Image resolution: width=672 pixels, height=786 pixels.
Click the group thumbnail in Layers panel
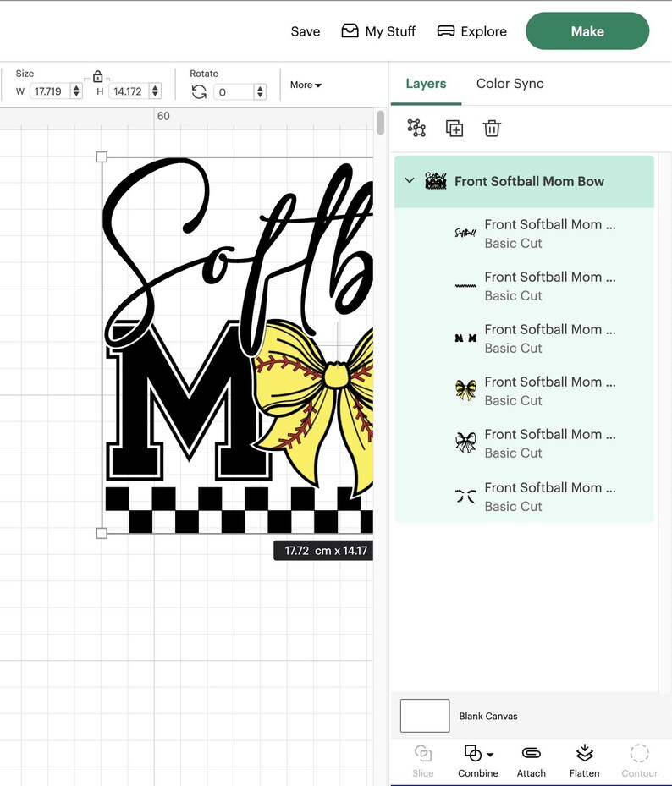pyautogui.click(x=435, y=181)
